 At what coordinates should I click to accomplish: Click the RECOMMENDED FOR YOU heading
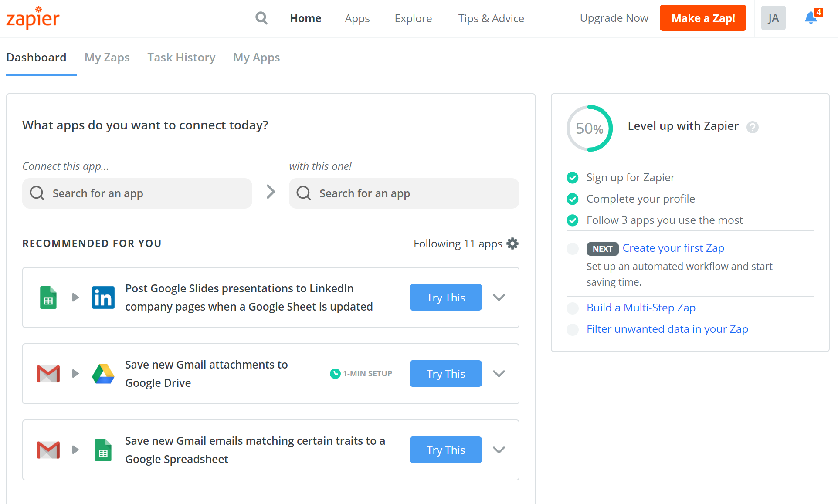(92, 244)
